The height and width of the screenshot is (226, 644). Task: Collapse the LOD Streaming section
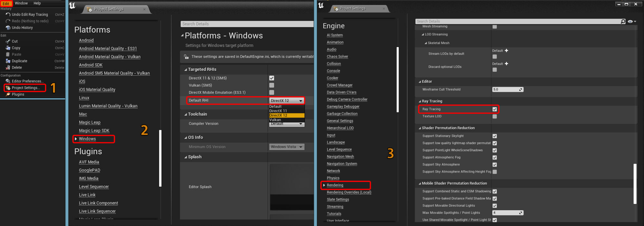coord(423,34)
